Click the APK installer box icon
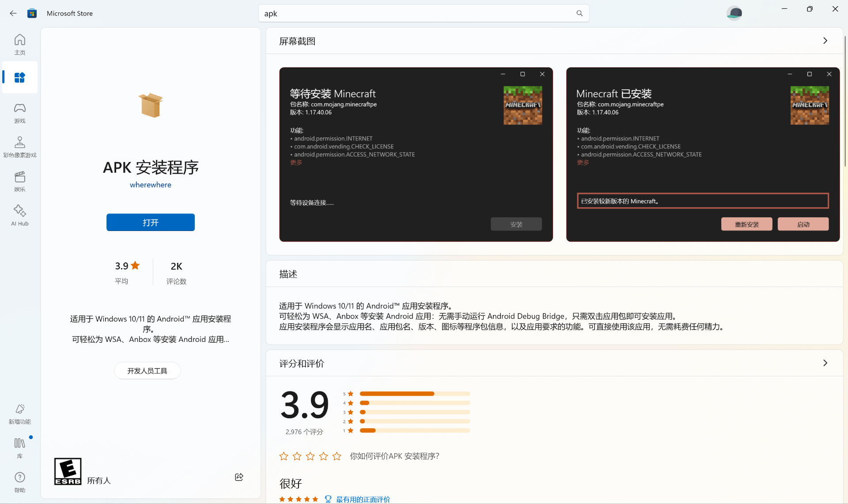Screen dimensions: 848x504 pos(151,105)
